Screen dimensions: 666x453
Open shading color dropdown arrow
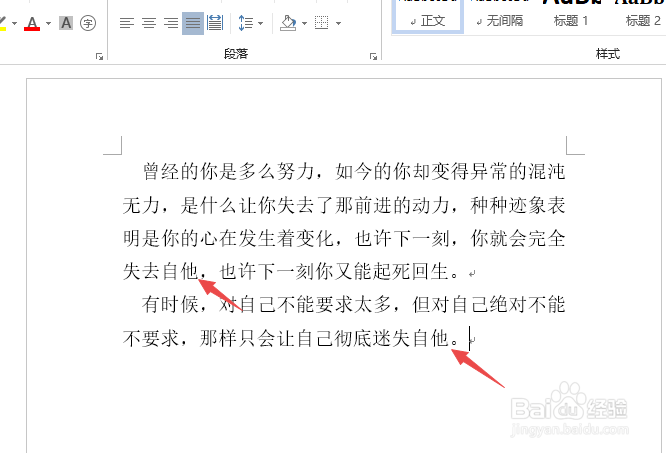click(304, 23)
